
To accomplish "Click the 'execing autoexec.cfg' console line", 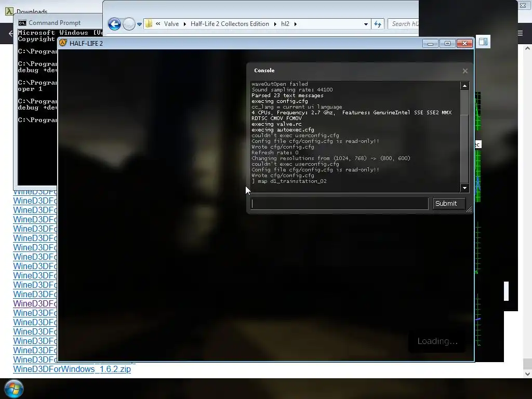I will 283,130.
